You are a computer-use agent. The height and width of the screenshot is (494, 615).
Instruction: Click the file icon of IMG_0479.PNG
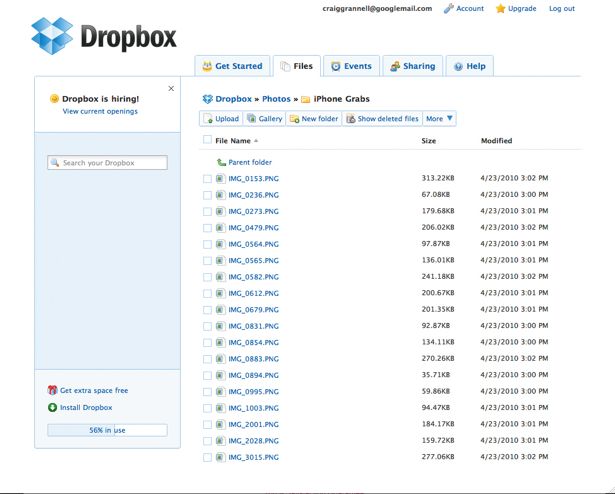pos(220,228)
